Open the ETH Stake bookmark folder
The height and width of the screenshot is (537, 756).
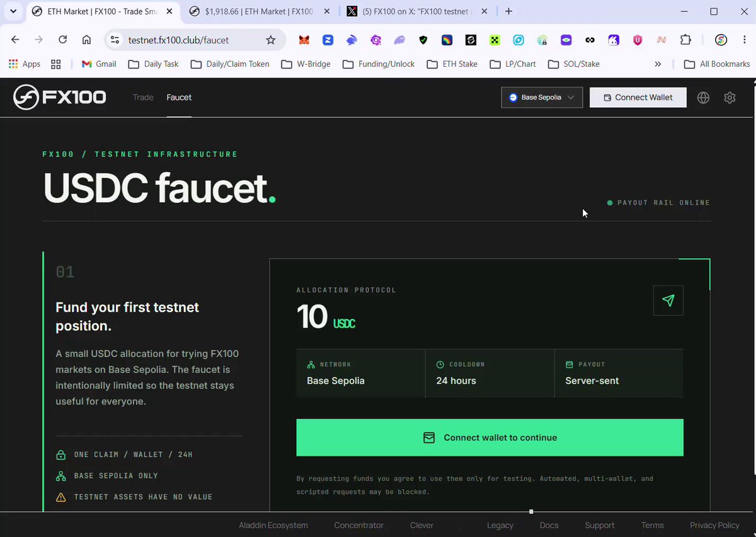point(452,64)
